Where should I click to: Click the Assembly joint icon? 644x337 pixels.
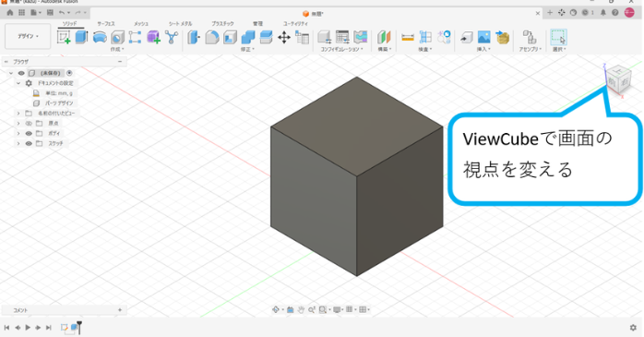point(530,38)
